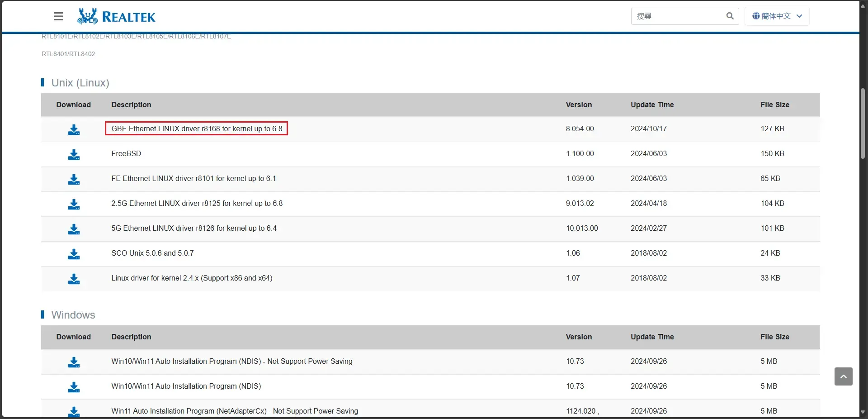Download the FE r8101 Linux driver
The image size is (868, 419).
coord(74,179)
